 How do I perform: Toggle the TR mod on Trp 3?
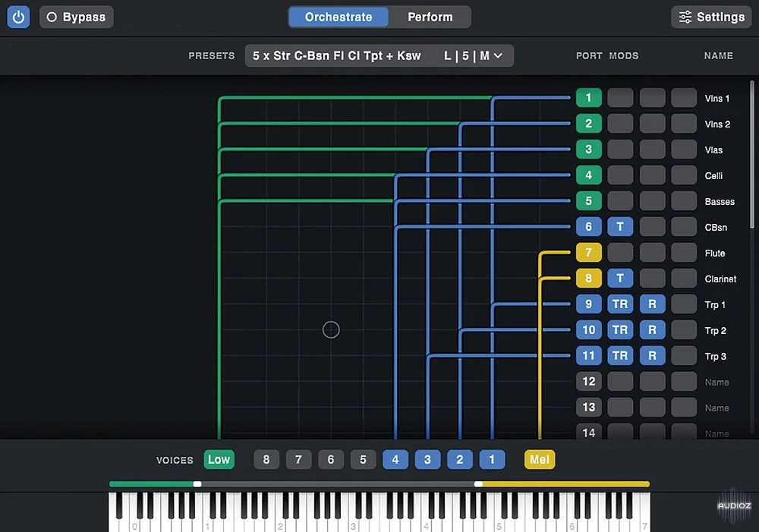(x=620, y=356)
